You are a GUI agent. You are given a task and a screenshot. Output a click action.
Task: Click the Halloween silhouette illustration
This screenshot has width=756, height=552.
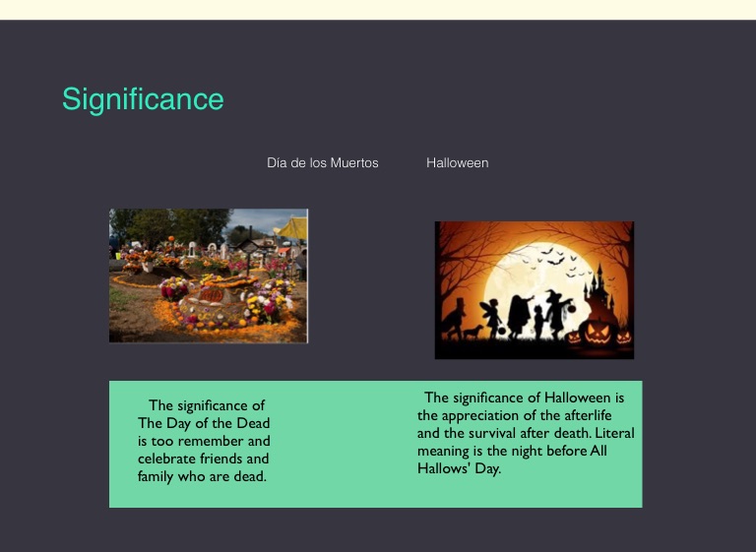click(534, 290)
